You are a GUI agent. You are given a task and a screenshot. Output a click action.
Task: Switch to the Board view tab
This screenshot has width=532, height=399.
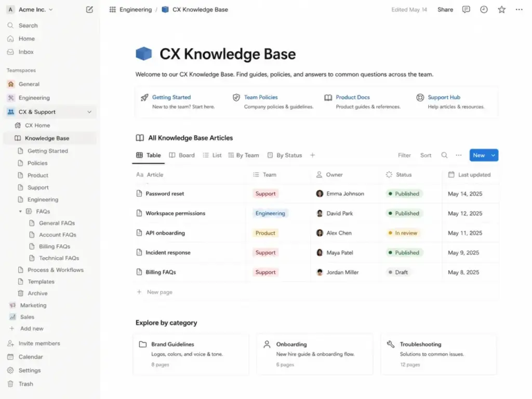coord(182,155)
